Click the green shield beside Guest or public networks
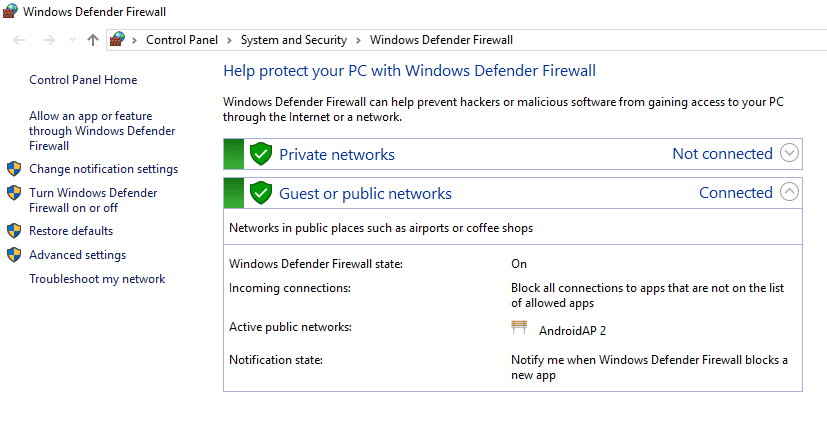The image size is (827, 422). pyautogui.click(x=261, y=193)
